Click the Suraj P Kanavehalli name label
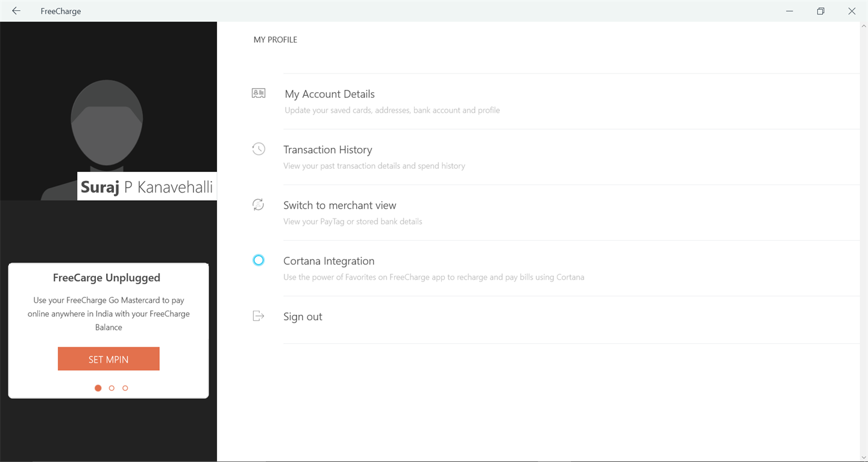868x462 pixels. click(147, 187)
